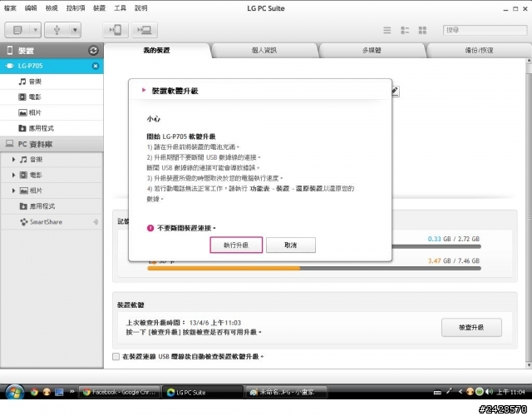Select the LG-P705 device entry
Screen dimensions: 532x416
(52, 66)
